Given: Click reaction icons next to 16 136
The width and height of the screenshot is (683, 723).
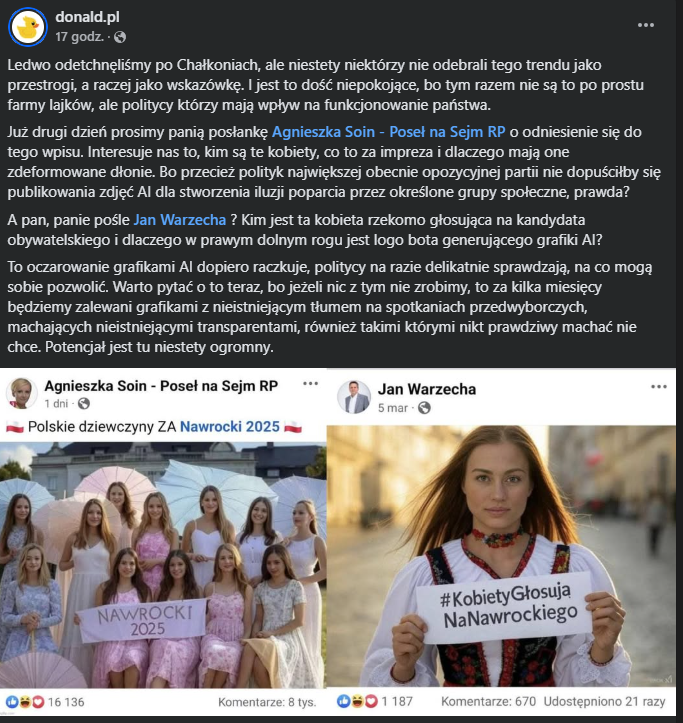Looking at the screenshot, I should pyautogui.click(x=25, y=702).
